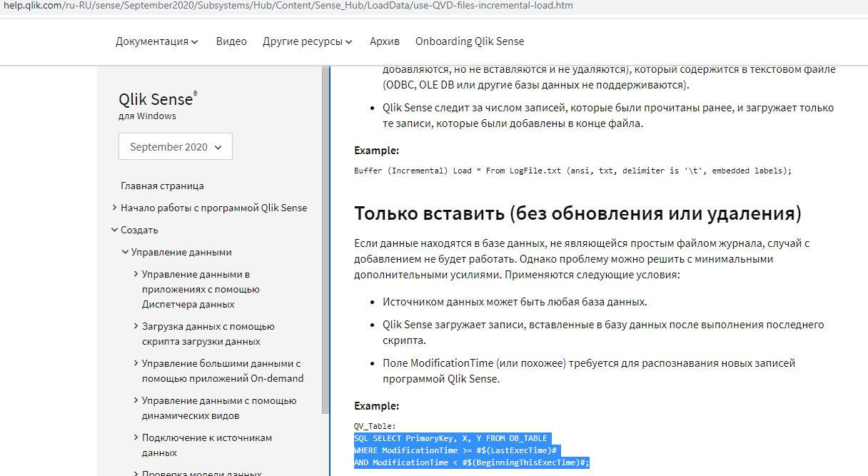Expand chevron beside Подключение к источникам данных

(136, 437)
